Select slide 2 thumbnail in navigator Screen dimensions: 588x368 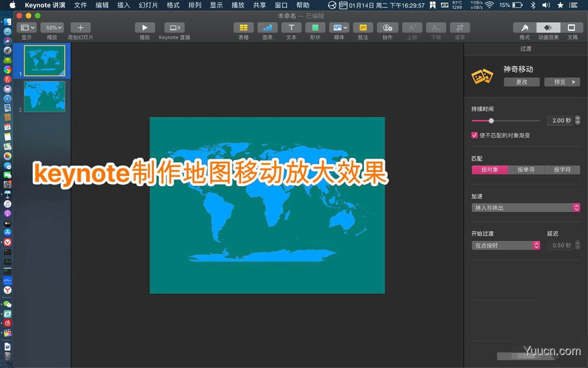45,96
